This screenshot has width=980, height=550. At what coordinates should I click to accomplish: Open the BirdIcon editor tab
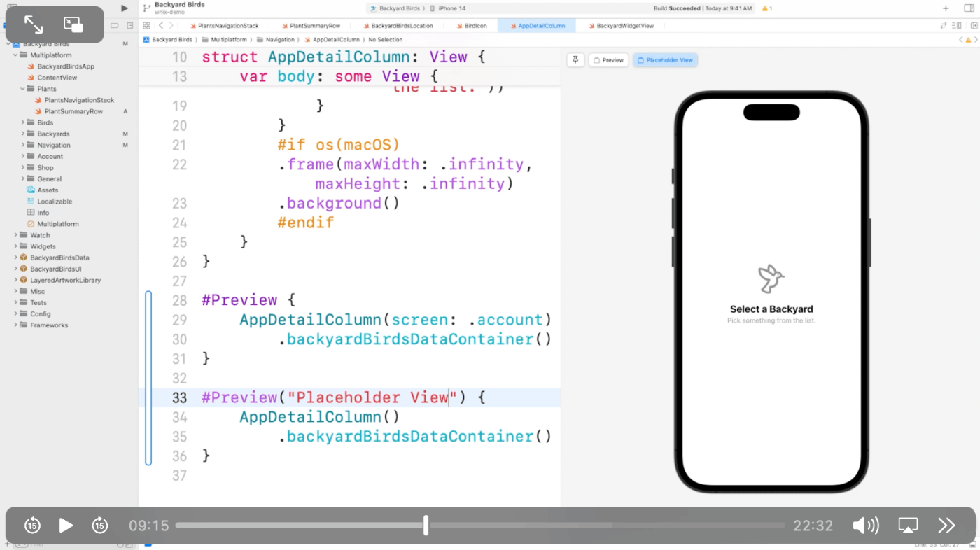click(x=471, y=26)
